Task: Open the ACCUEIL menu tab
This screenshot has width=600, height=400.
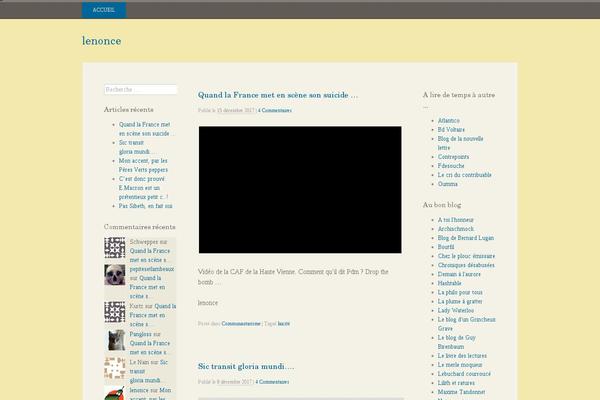Action: (104, 10)
